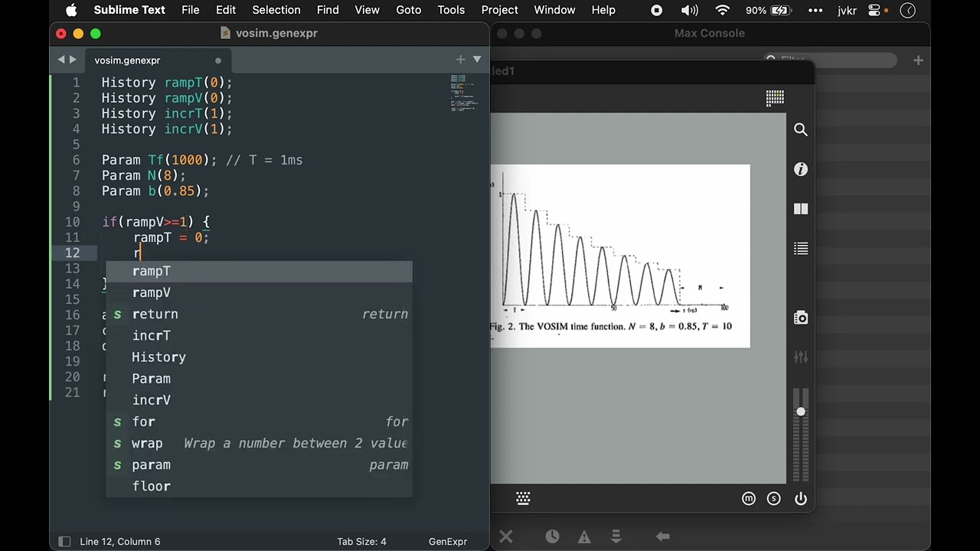Click the screen recording menu bar icon
Screen dimensions: 980x551
point(656,10)
